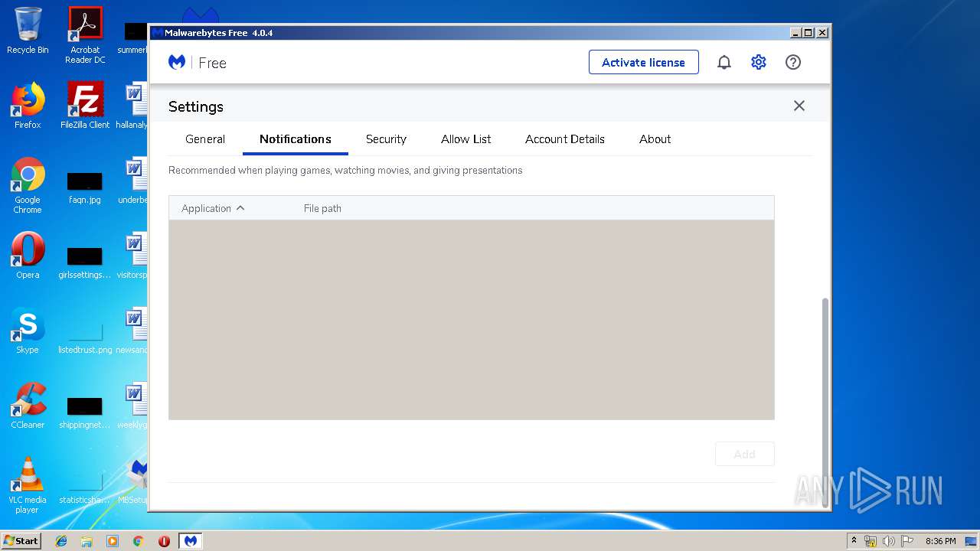Launch VLC media player shortcut

(28, 485)
